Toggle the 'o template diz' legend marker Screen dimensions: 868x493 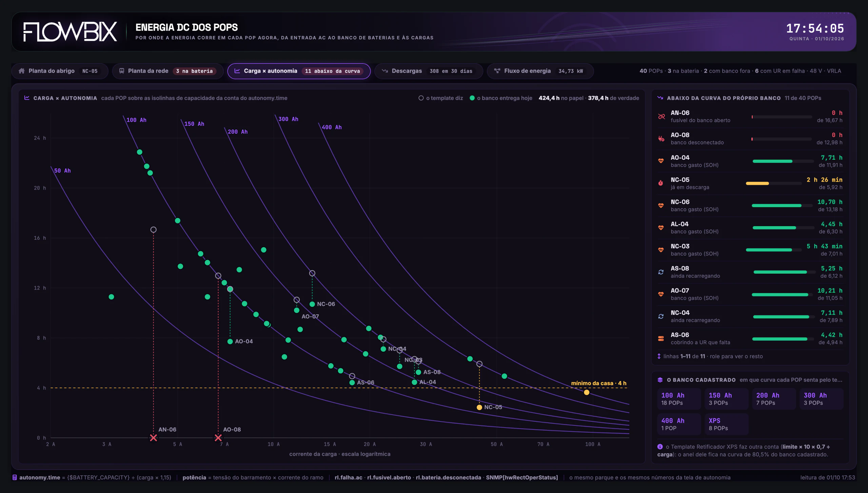tap(421, 98)
